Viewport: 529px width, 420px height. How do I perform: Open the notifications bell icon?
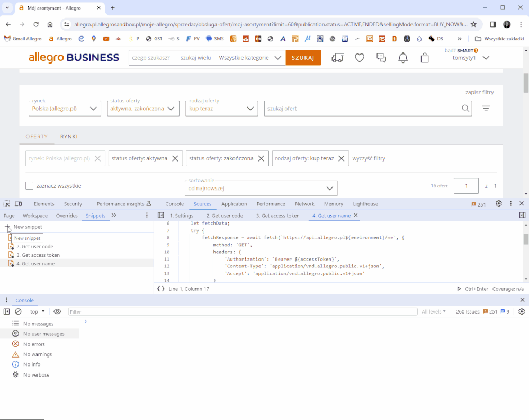[403, 58]
